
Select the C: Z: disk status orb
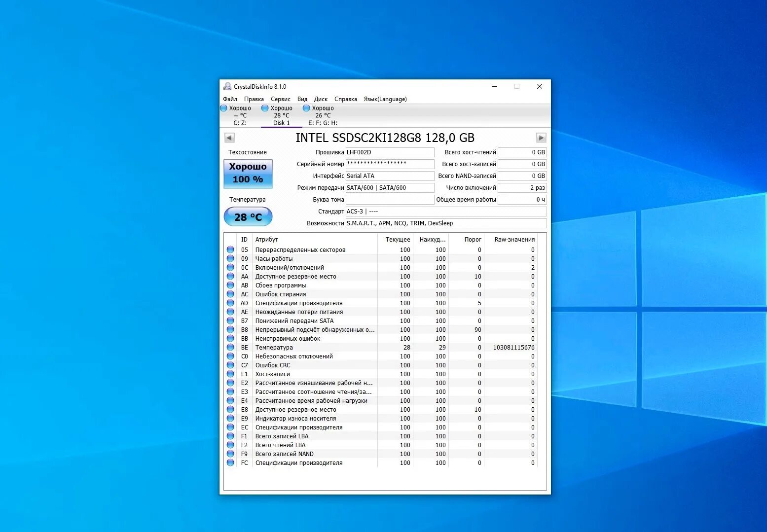pyautogui.click(x=224, y=108)
